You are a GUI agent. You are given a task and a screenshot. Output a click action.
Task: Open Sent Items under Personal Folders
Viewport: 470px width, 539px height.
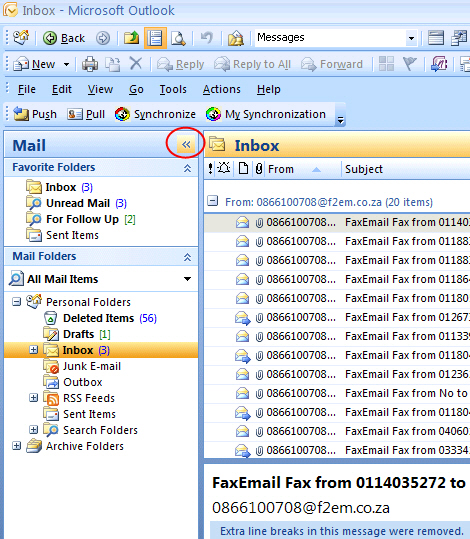(79, 414)
